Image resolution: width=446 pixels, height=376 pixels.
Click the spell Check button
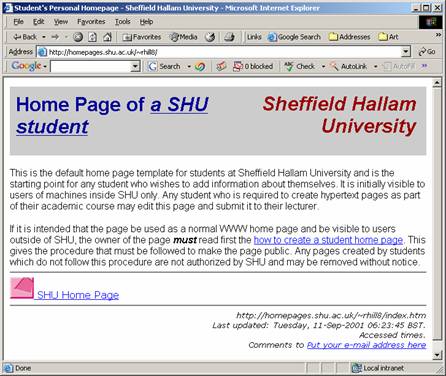click(299, 66)
